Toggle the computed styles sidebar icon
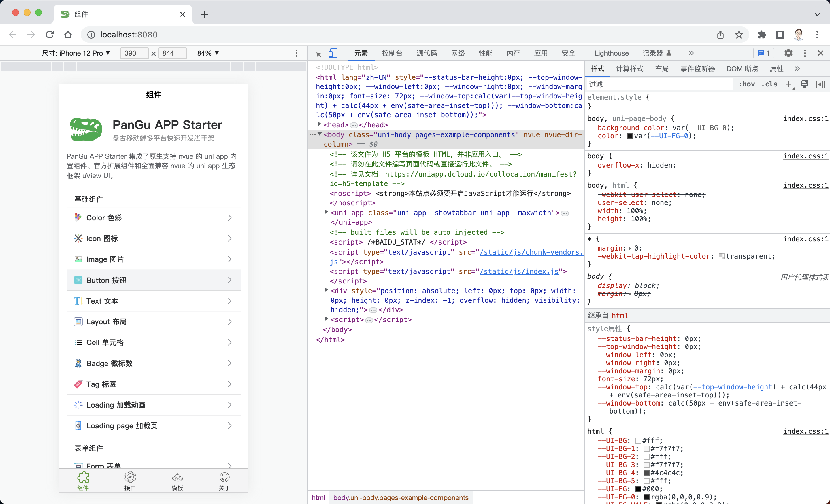 [x=820, y=84]
